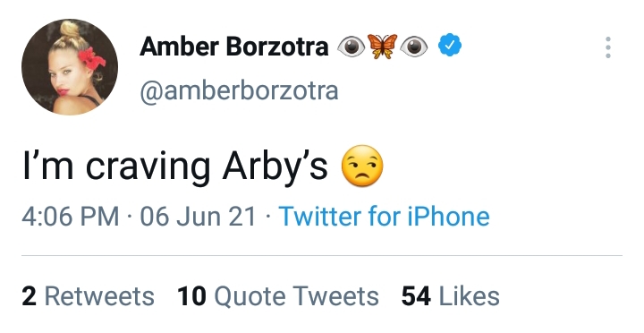View the 10 Quote Tweets list
This screenshot has width=644, height=333.
(x=278, y=296)
